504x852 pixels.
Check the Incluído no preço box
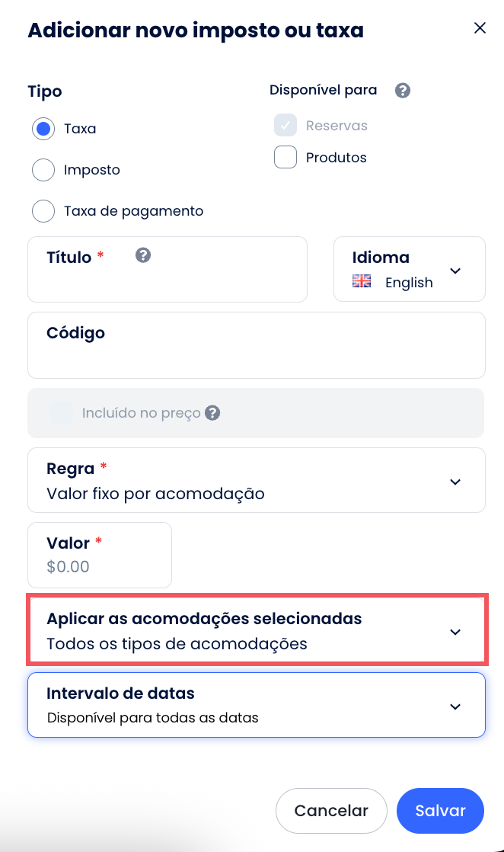[62, 413]
